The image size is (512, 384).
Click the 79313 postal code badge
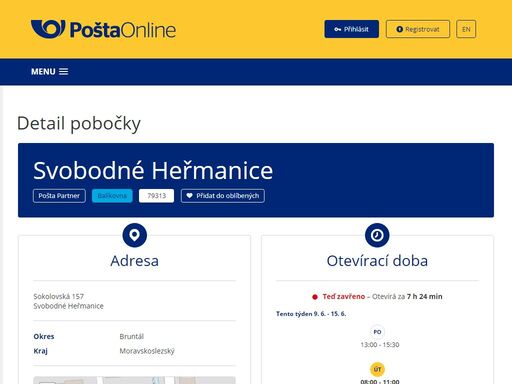[x=156, y=196]
